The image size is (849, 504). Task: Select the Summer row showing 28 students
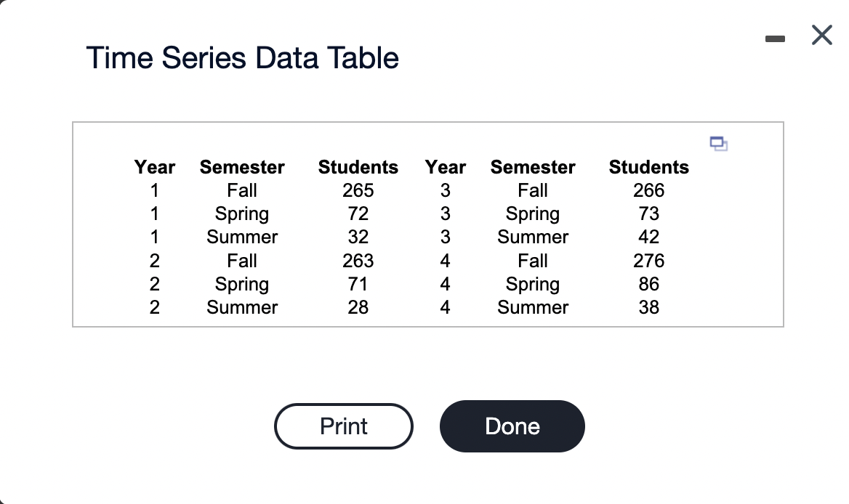coord(358,307)
